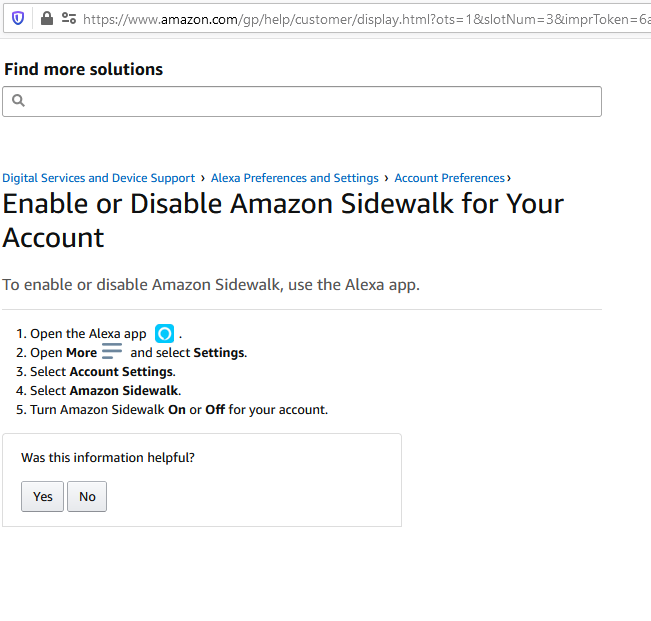Image resolution: width=651 pixels, height=621 pixels.
Task: Click the Enable or Disable Amazon Sidewalk heading
Action: (283, 220)
